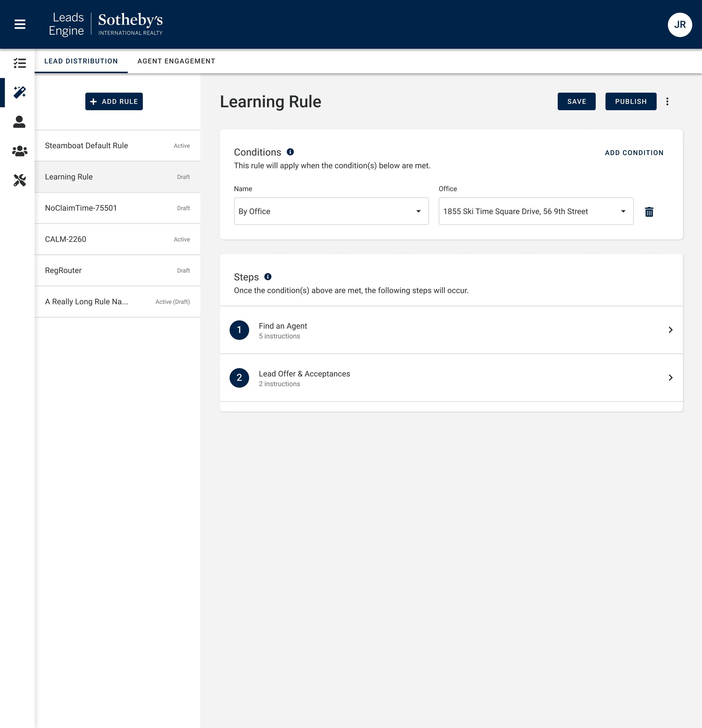Click the Conditions heading
The width and height of the screenshot is (702, 728).
coord(257,152)
